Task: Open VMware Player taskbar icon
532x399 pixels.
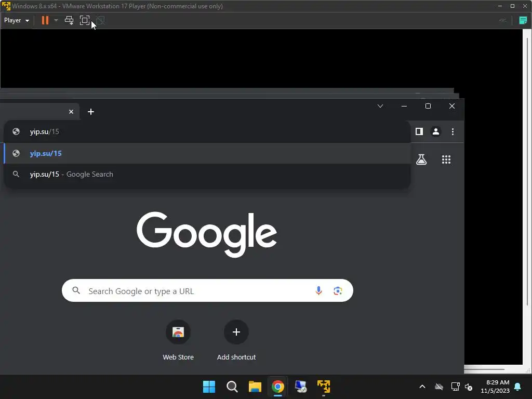Action: pos(323,387)
